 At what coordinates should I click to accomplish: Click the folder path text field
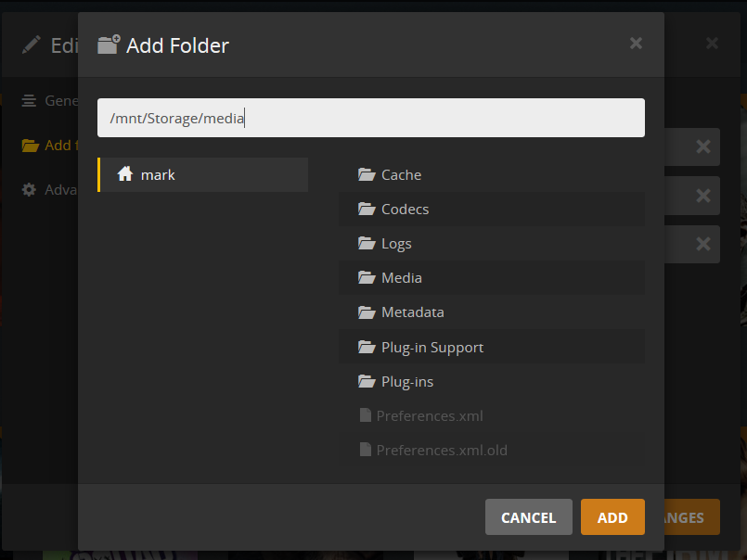pos(371,118)
